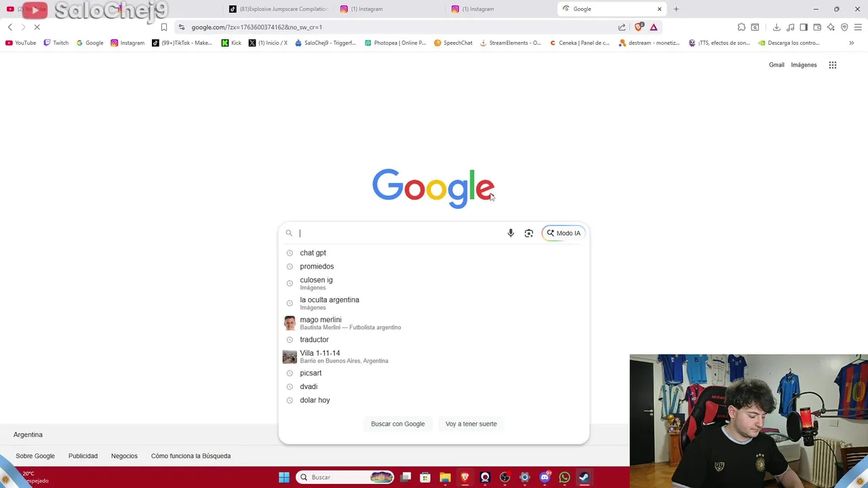
Task: Click the Voy a tener suerte button
Action: [x=471, y=424]
